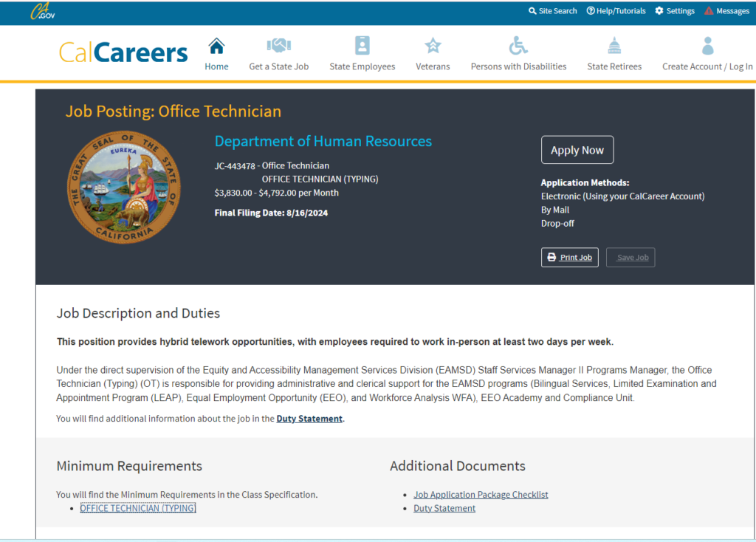The width and height of the screenshot is (756, 542).
Task: Click the Veterans star icon
Action: 433,46
